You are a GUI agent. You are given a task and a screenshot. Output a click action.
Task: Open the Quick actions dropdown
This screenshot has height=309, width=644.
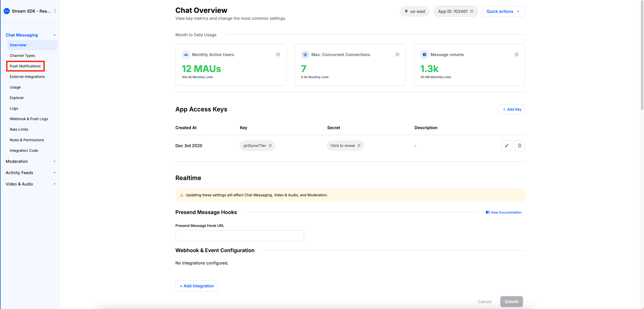(503, 11)
